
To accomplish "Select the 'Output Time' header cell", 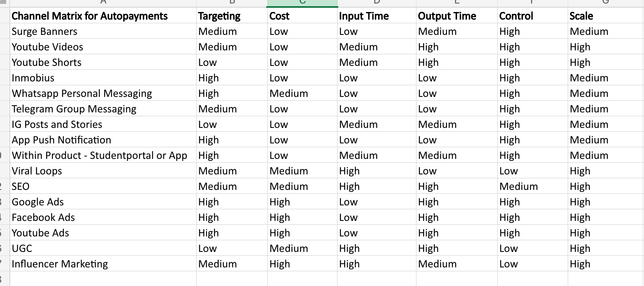I will point(447,16).
